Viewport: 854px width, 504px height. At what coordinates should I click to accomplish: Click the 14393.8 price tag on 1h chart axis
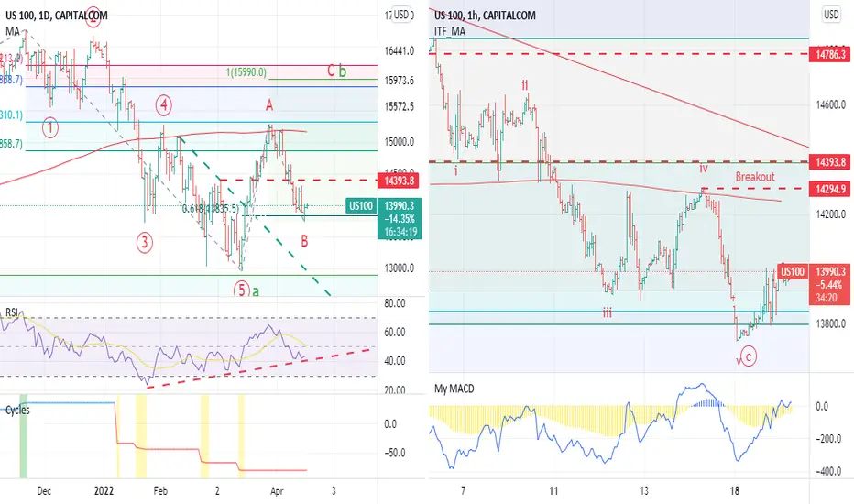(830, 162)
